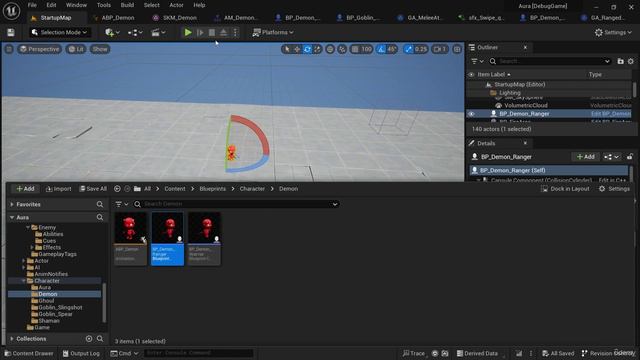This screenshot has height=360, width=640.
Task: Toggle visibility of BP_Demon_Ranger in Outliner
Action: (x=471, y=114)
